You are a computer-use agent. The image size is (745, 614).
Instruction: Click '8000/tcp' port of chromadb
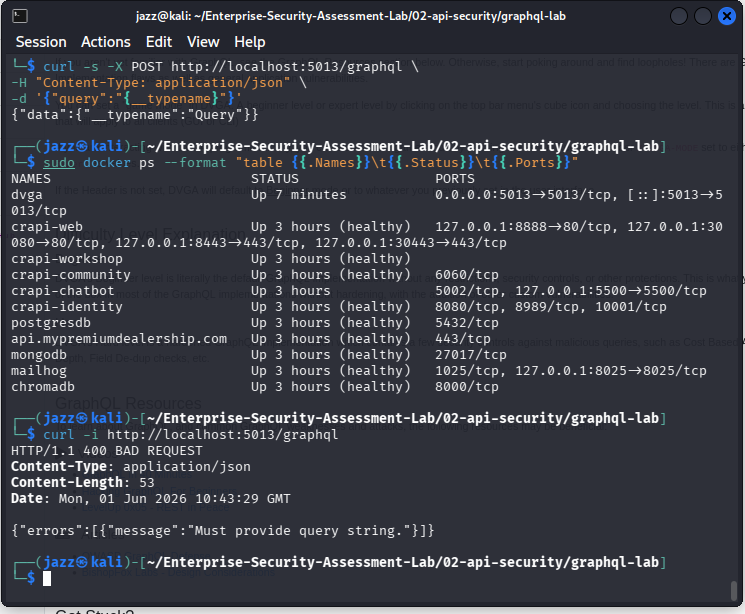point(467,387)
